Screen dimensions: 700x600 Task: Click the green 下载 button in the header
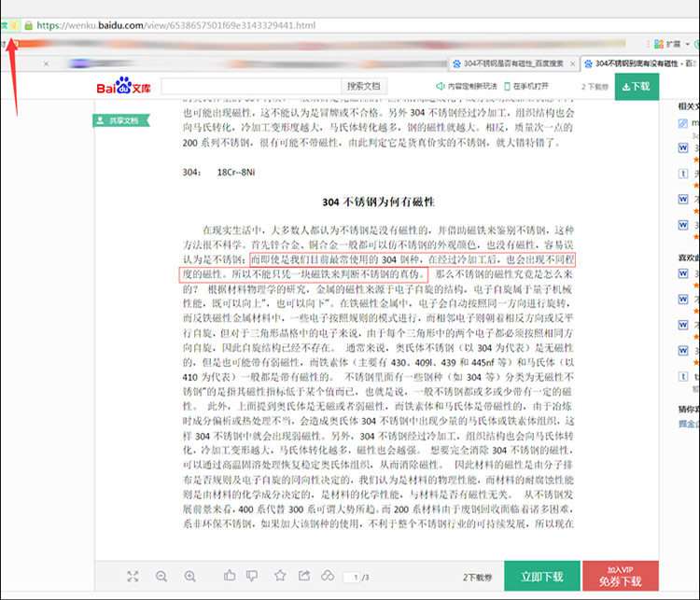(x=637, y=87)
